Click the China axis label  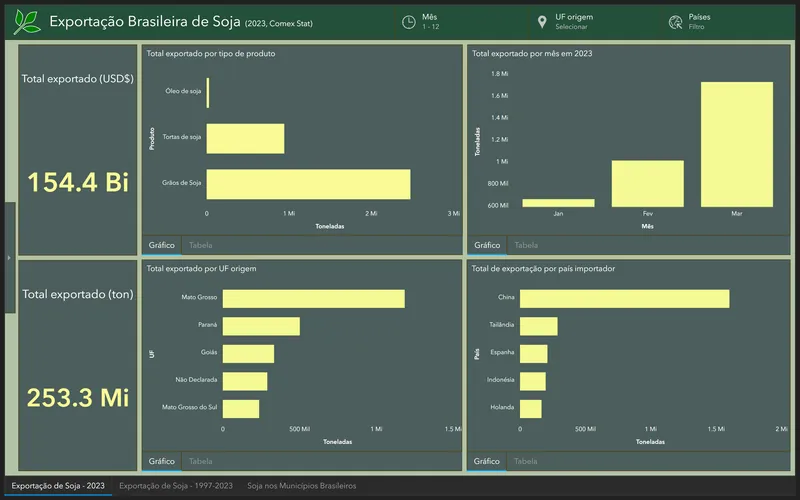coord(506,297)
